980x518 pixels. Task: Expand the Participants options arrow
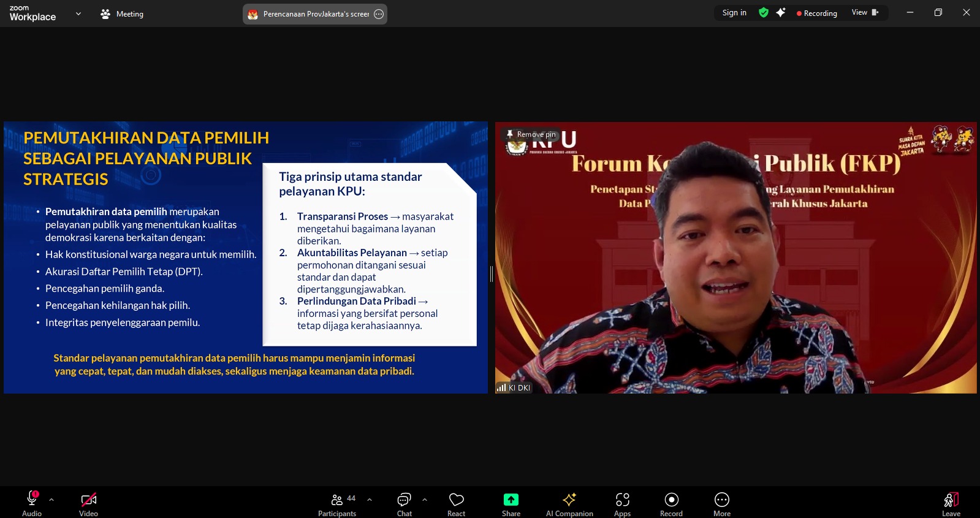point(370,500)
